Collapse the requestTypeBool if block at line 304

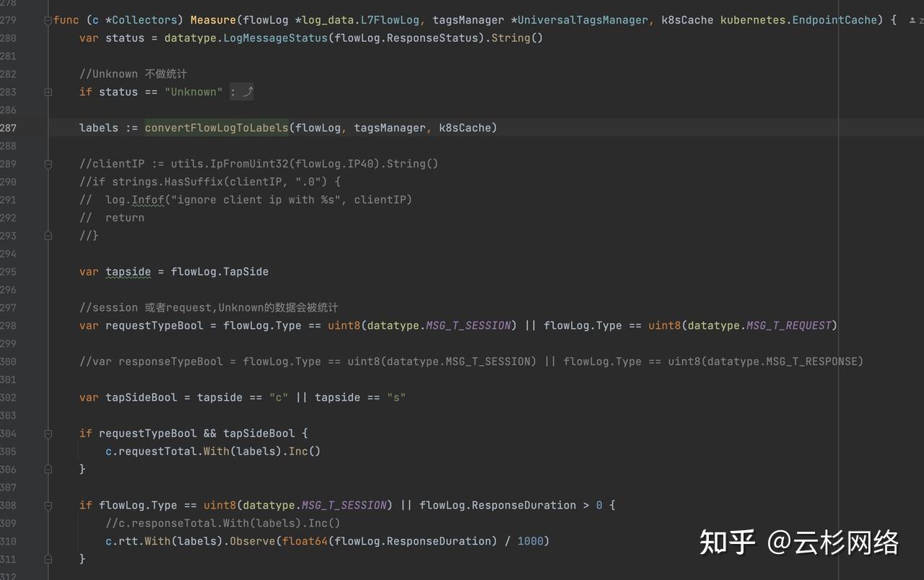click(x=48, y=434)
